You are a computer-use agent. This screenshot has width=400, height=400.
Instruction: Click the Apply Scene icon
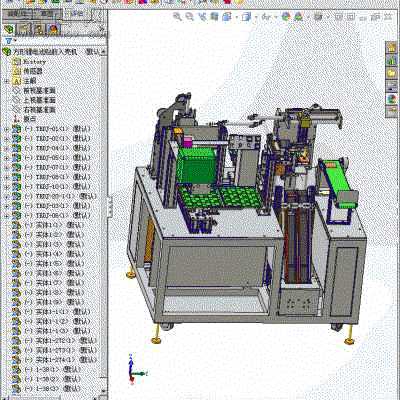[298, 16]
